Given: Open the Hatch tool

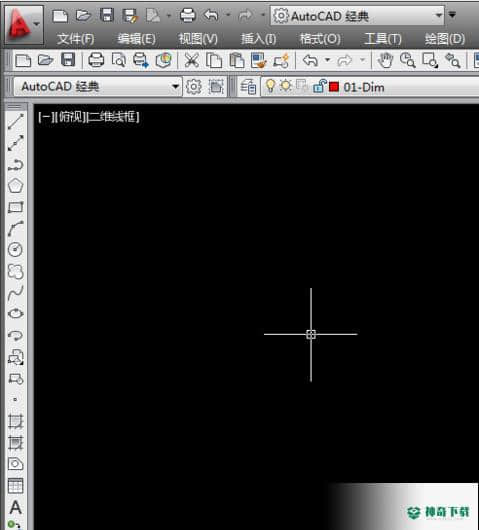Looking at the screenshot, I should (16, 421).
